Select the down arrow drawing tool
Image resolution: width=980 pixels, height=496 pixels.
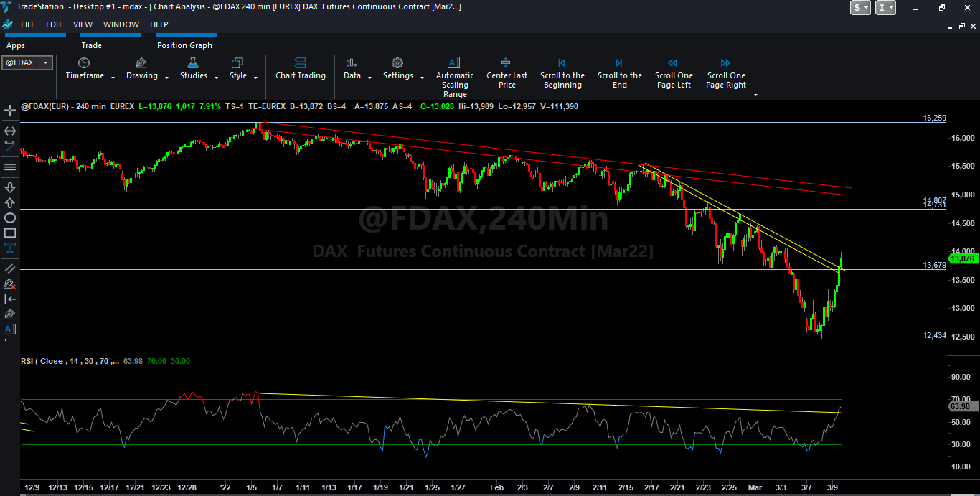click(x=10, y=187)
